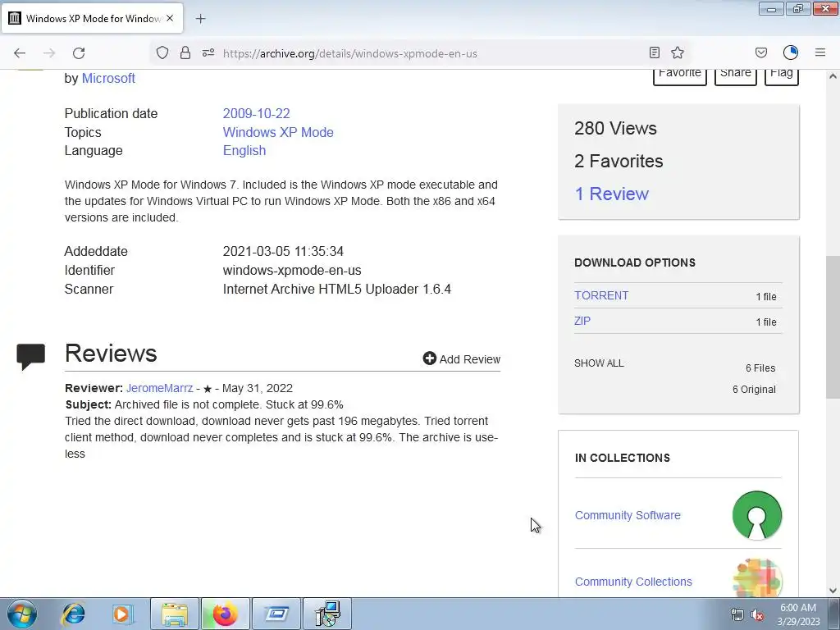The image size is (840, 630).
Task: Click the Add Review link text
Action: pos(470,359)
